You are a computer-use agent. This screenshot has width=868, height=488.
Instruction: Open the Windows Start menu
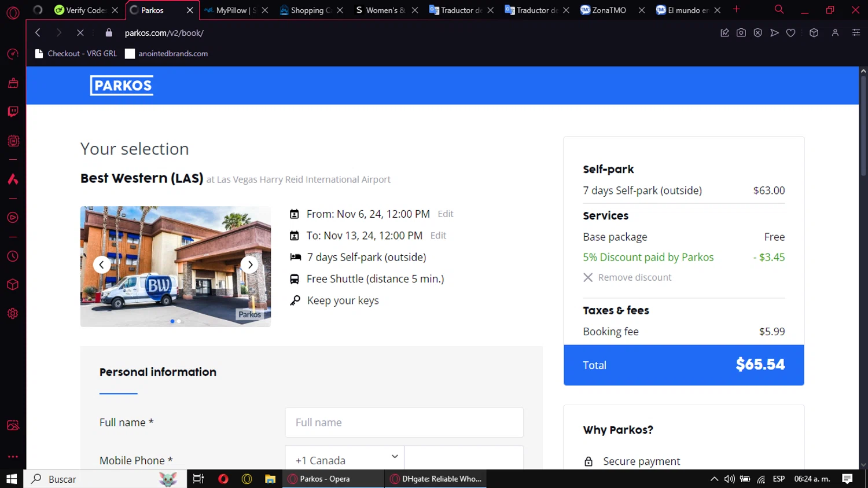[12, 479]
